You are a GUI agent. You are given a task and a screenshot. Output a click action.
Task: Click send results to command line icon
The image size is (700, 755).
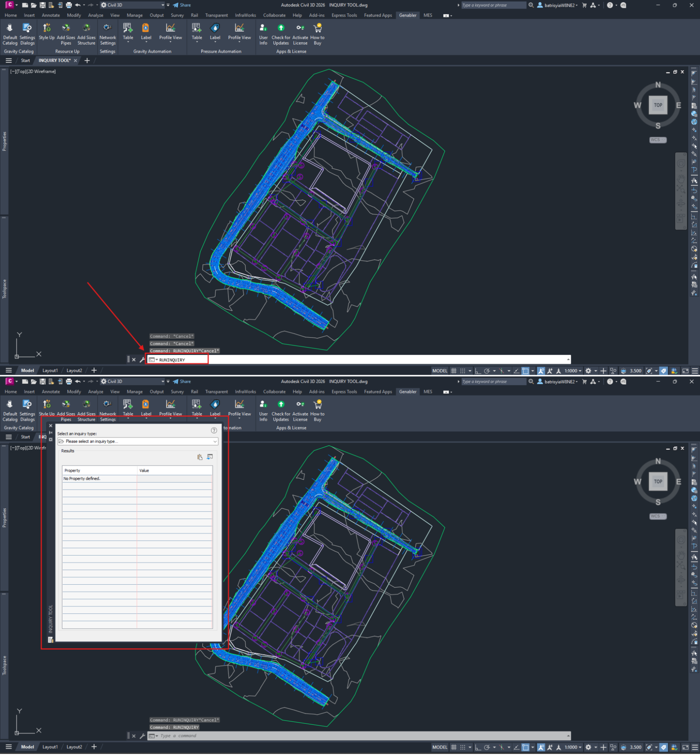coord(210,457)
